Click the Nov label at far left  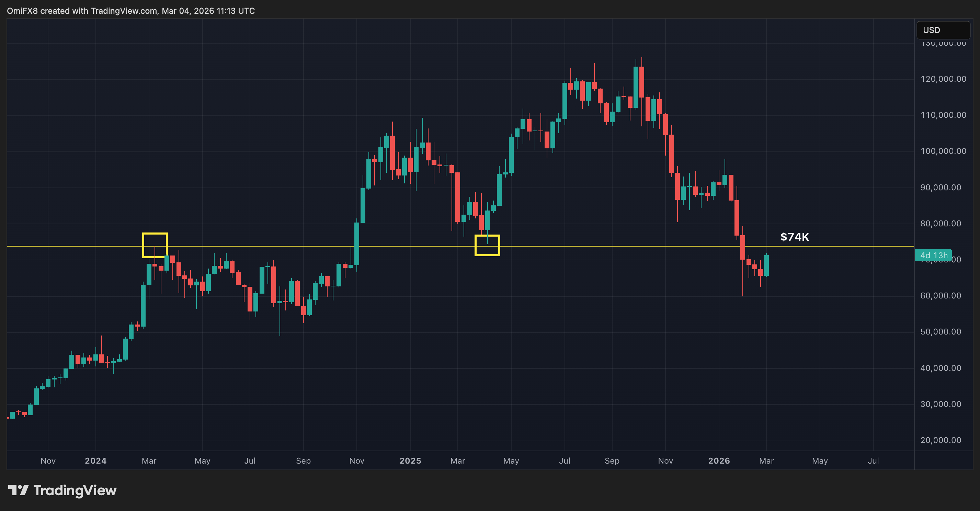click(x=48, y=461)
